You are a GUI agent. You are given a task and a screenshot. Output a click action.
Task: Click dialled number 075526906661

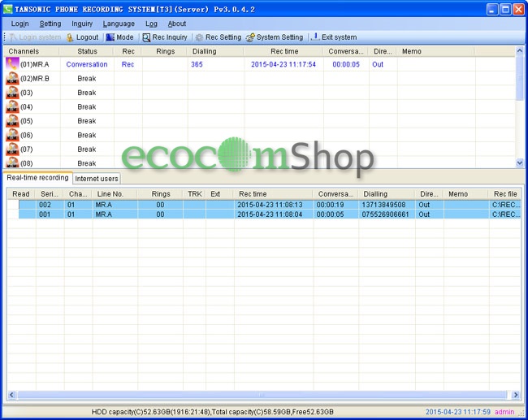[385, 214]
